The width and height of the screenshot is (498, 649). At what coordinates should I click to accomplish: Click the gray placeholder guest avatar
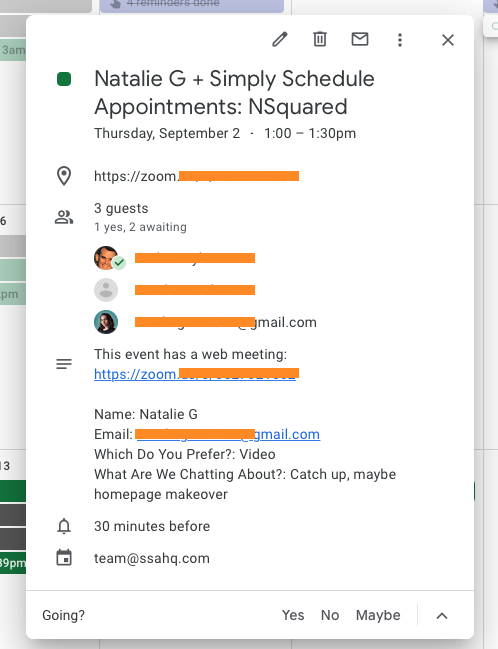106,290
